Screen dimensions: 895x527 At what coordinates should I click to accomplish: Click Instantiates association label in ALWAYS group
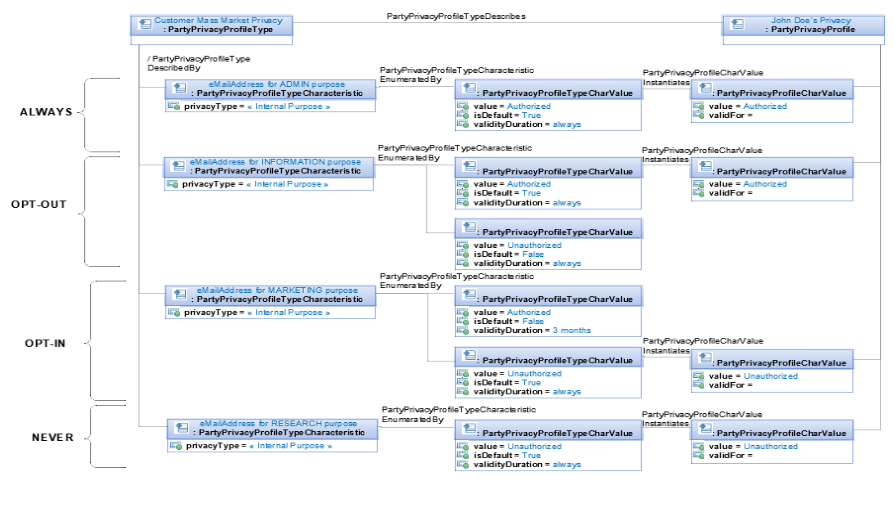[666, 82]
